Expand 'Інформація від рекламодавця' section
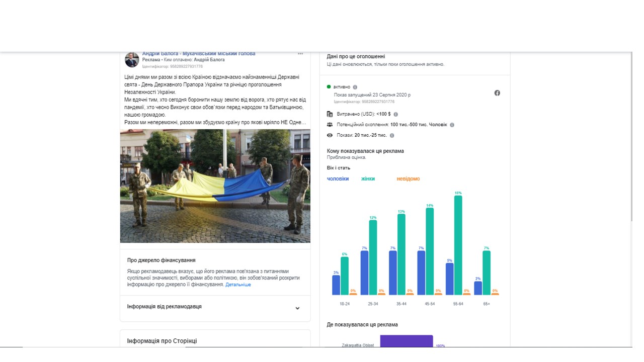This screenshot has width=644, height=362. click(297, 308)
